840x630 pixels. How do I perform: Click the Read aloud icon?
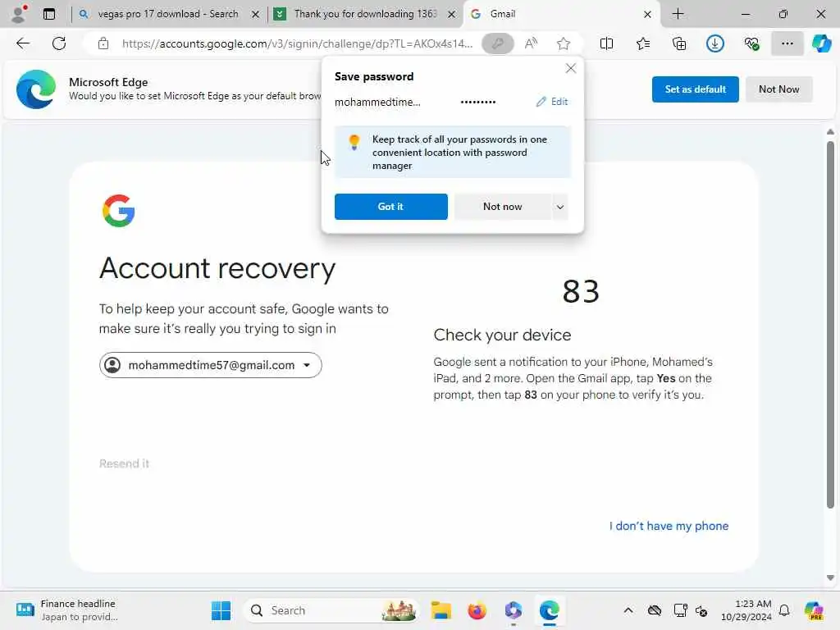[531, 43]
